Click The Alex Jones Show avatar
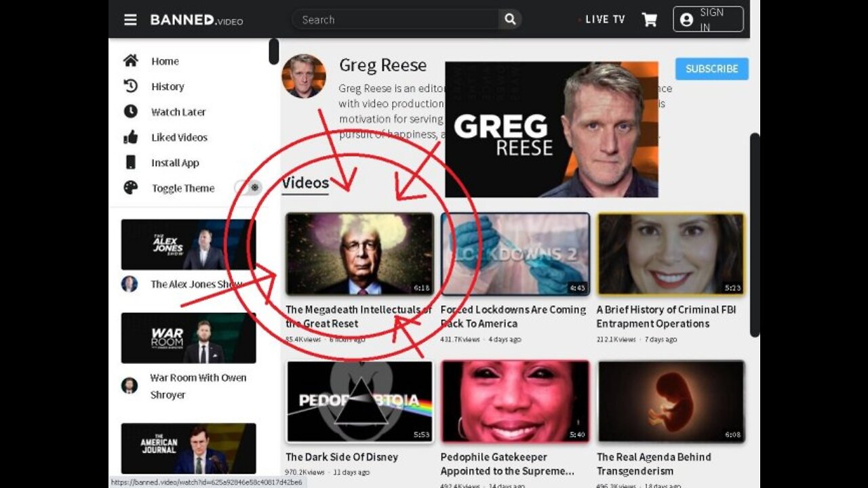This screenshot has height=488, width=868. pyautogui.click(x=130, y=284)
